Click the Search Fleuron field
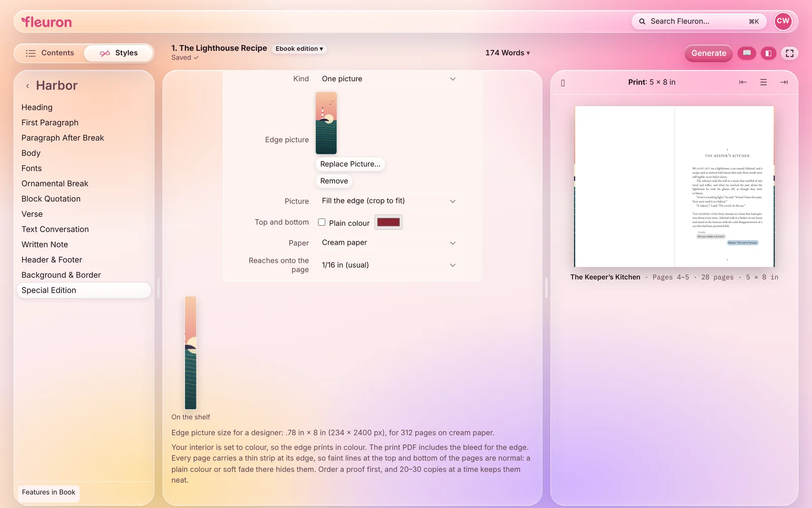 (x=699, y=21)
